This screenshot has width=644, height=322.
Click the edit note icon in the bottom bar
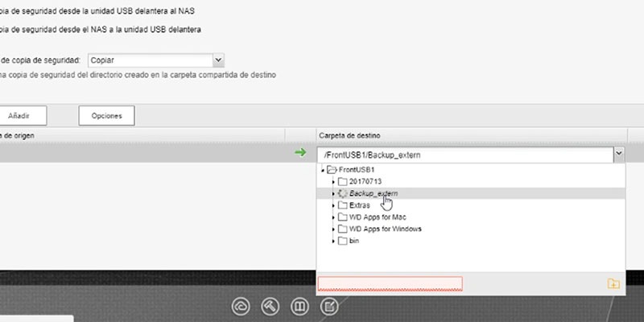[x=329, y=307]
